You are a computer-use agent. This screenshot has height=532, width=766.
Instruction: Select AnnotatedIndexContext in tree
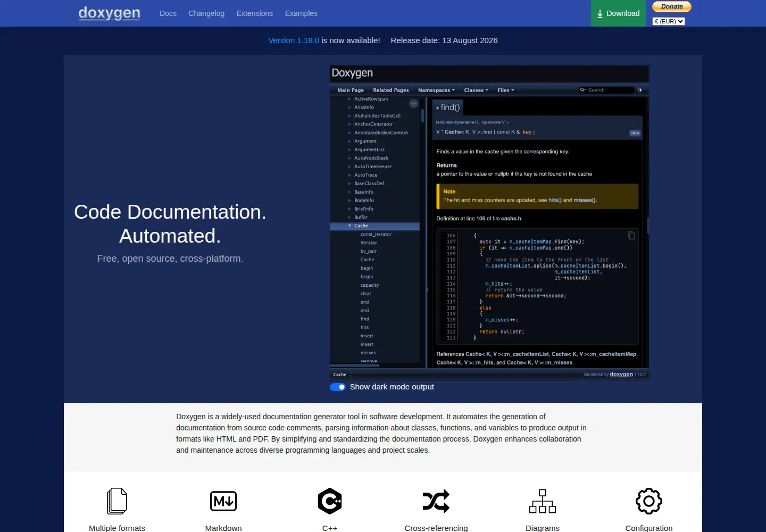pyautogui.click(x=381, y=132)
